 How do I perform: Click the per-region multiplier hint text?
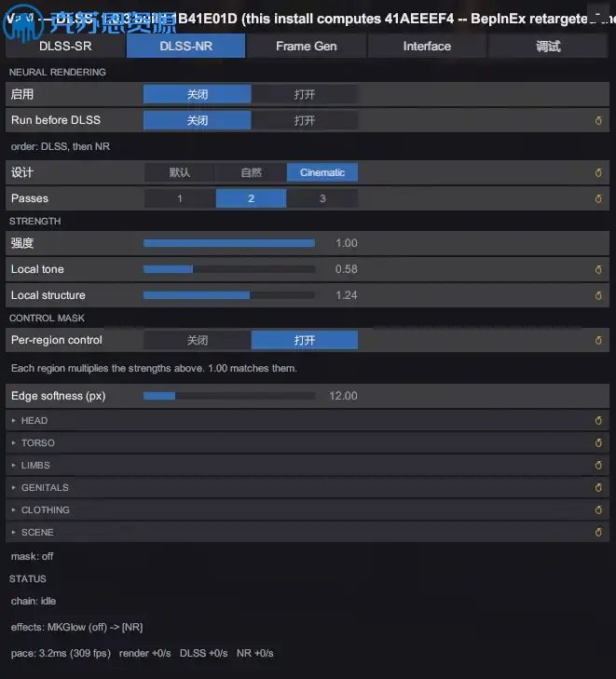pyautogui.click(x=154, y=368)
